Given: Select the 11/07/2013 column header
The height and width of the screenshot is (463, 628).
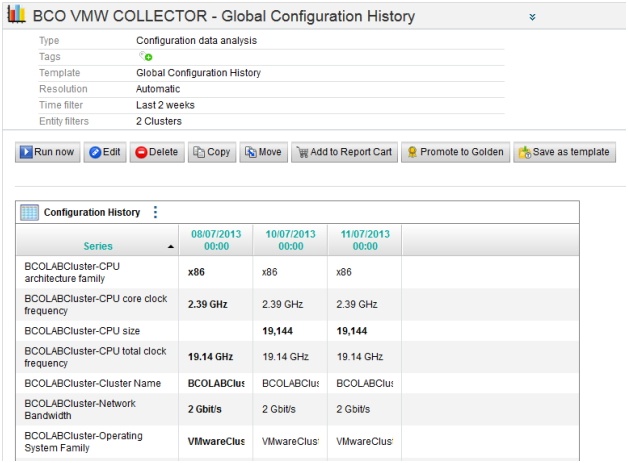Looking at the screenshot, I should 364,239.
